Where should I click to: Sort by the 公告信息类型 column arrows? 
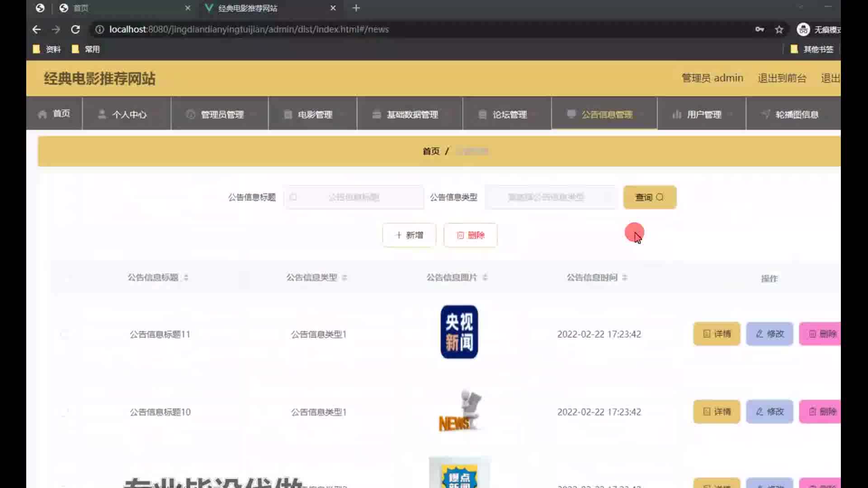344,277
